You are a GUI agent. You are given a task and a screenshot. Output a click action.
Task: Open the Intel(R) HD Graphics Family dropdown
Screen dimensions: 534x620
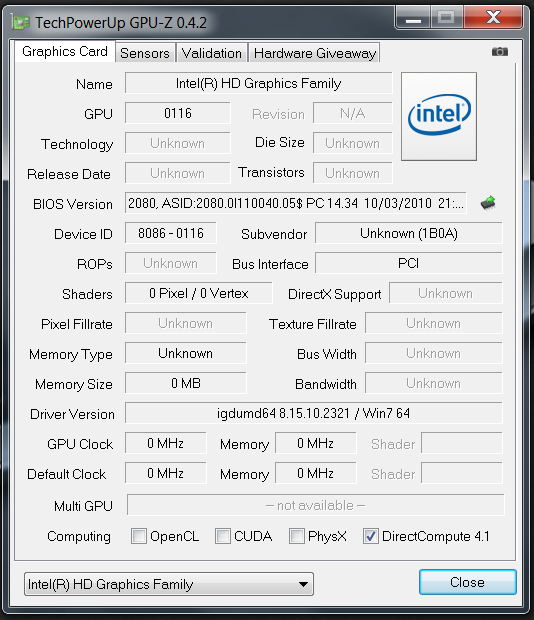tap(169, 584)
